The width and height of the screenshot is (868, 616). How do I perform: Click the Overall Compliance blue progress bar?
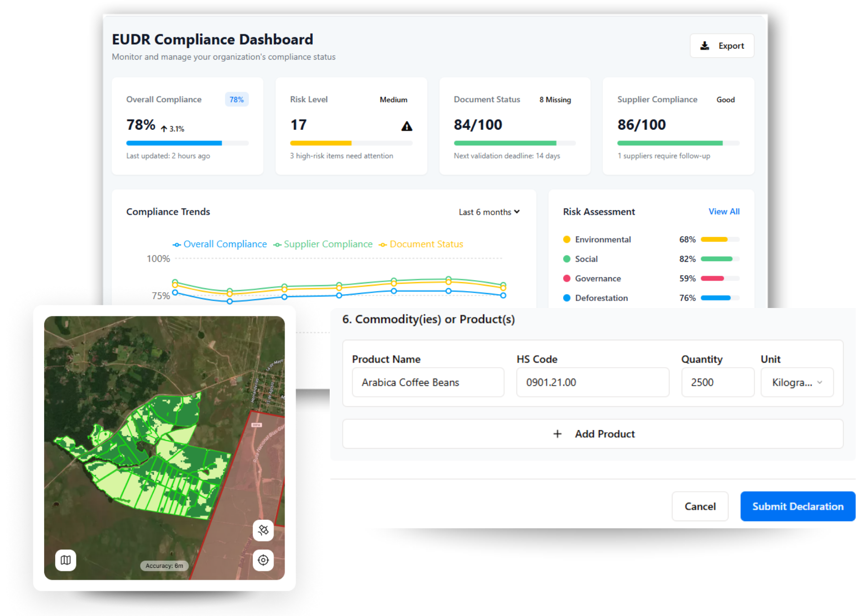(174, 143)
